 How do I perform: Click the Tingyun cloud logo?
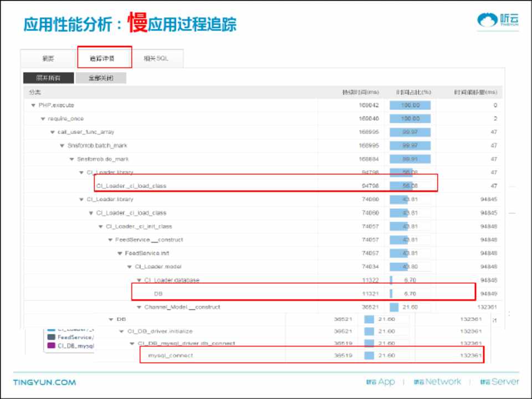click(498, 21)
